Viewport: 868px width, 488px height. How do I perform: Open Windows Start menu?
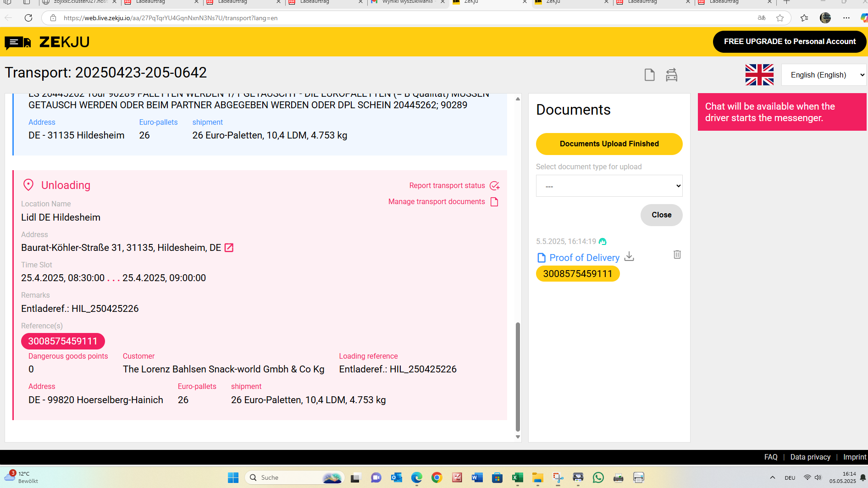pos(233,477)
